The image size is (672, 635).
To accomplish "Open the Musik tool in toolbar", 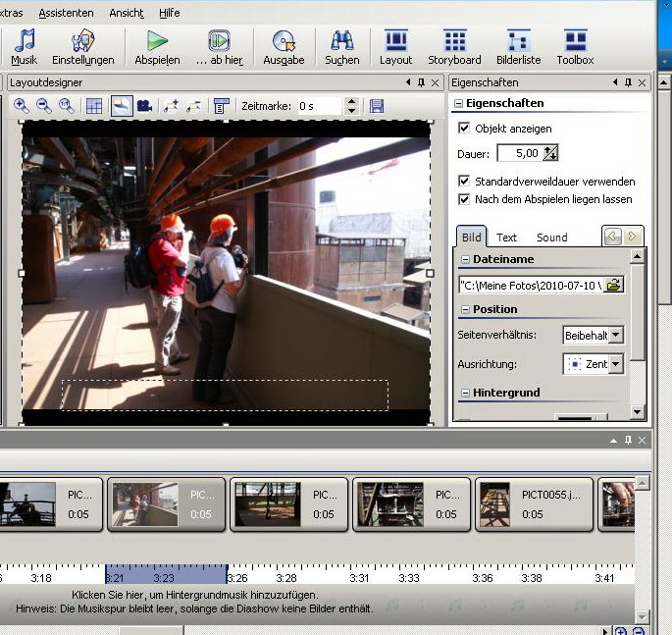I will coord(24,46).
